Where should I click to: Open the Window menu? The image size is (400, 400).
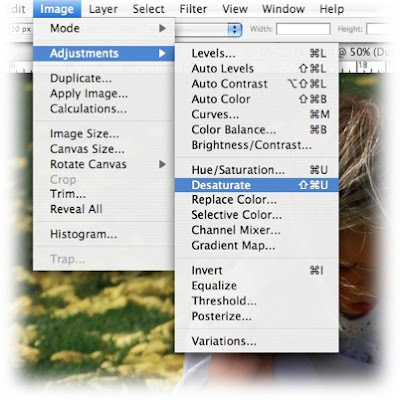(x=283, y=9)
